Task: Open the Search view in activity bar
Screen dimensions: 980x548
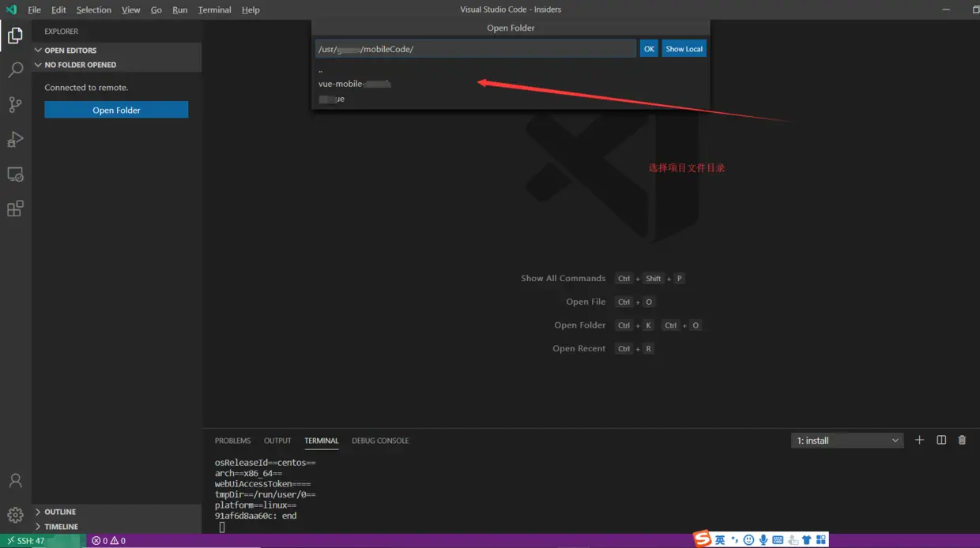Action: (x=15, y=69)
